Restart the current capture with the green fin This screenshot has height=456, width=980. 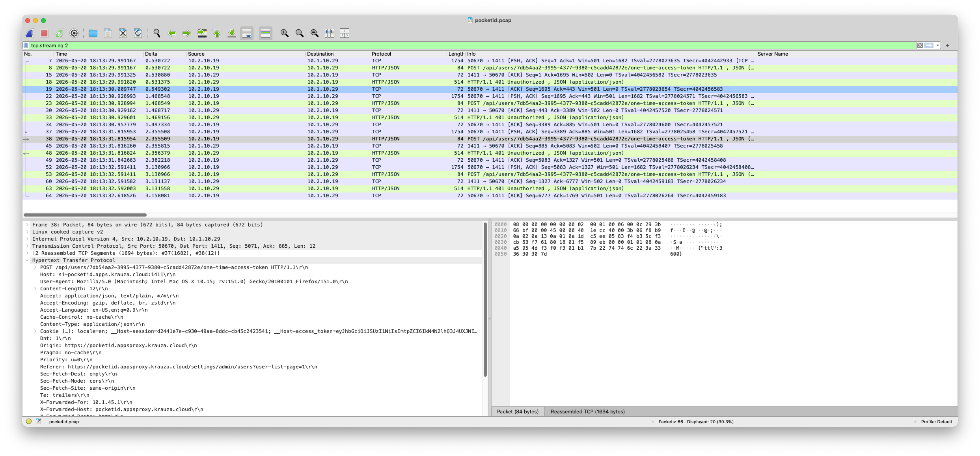click(x=59, y=33)
